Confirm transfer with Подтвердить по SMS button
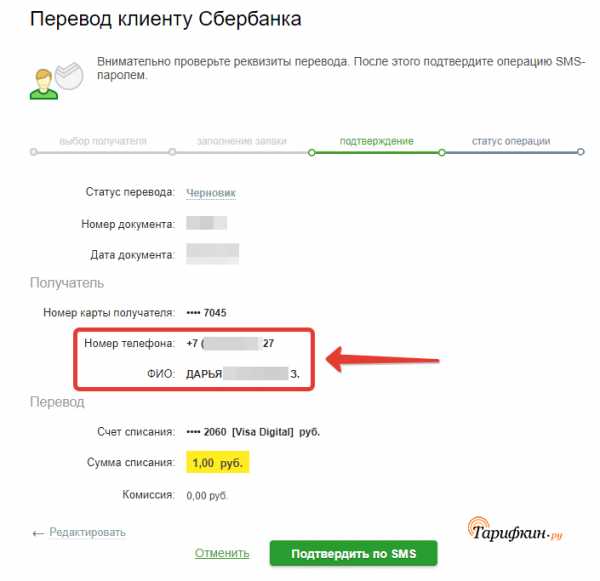The height and width of the screenshot is (581, 600). click(353, 553)
